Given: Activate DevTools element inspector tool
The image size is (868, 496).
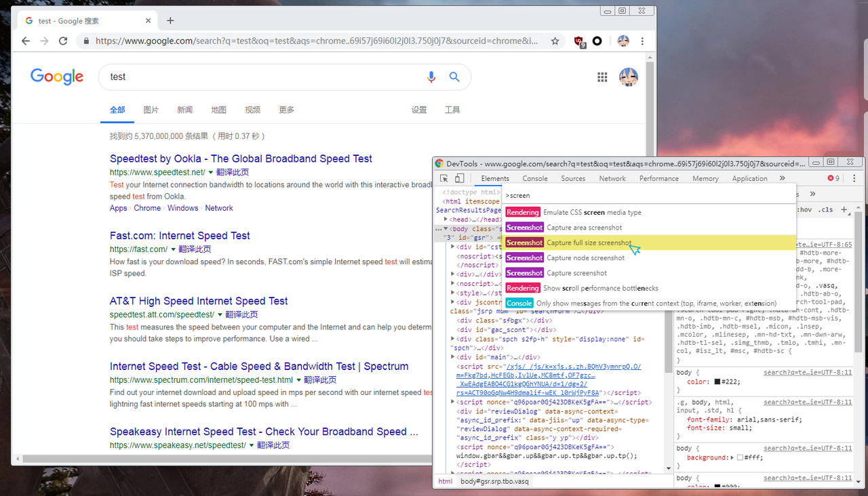Looking at the screenshot, I should click(443, 178).
